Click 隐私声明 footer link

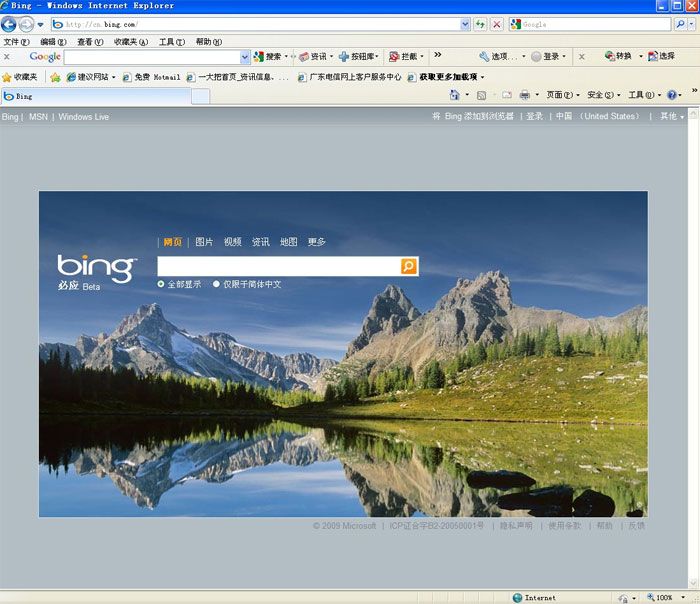pyautogui.click(x=516, y=526)
